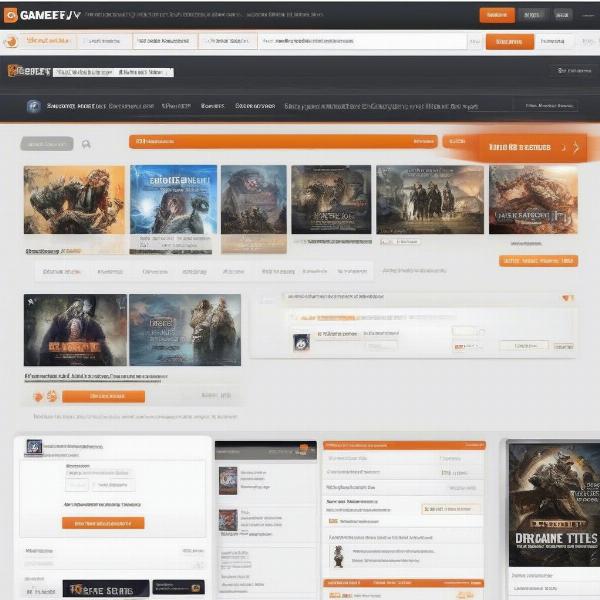
Task: Click the dark TORFNE SERRTS banner at the bottom left
Action: [106, 589]
